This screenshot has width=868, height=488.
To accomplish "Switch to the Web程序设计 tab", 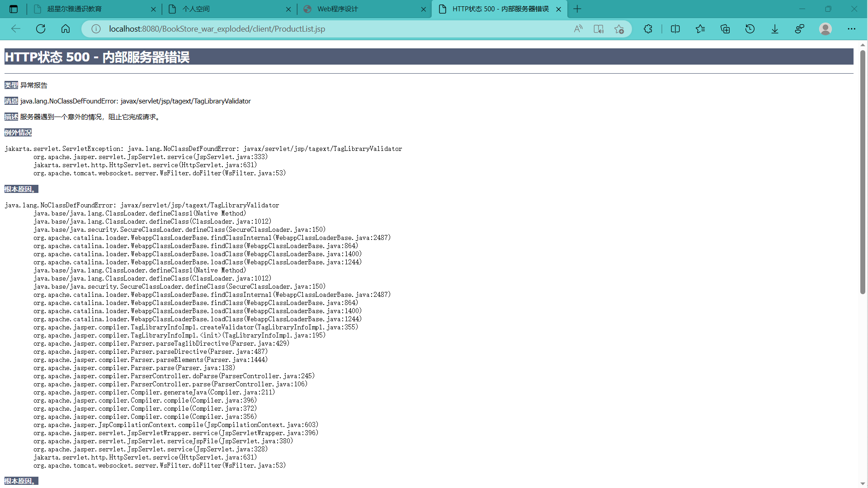I will [357, 9].
